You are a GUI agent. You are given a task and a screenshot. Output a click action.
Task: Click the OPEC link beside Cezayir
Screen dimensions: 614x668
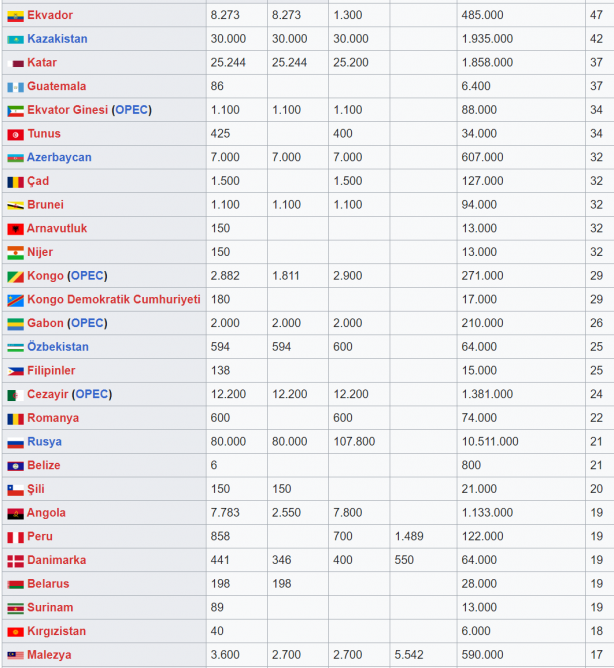(x=92, y=394)
